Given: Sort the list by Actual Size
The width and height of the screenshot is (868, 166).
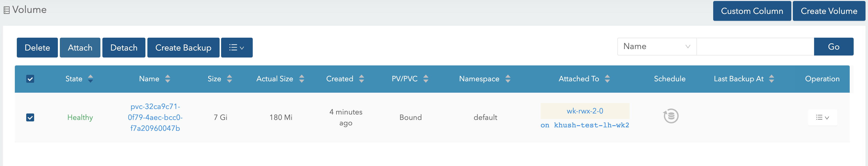Looking at the screenshot, I should point(302,79).
